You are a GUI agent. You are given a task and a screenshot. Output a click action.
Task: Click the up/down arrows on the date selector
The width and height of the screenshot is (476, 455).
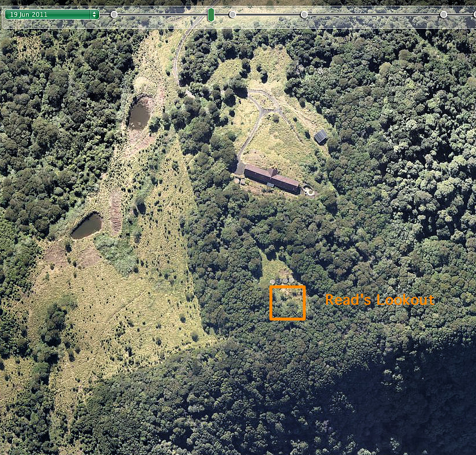click(95, 14)
